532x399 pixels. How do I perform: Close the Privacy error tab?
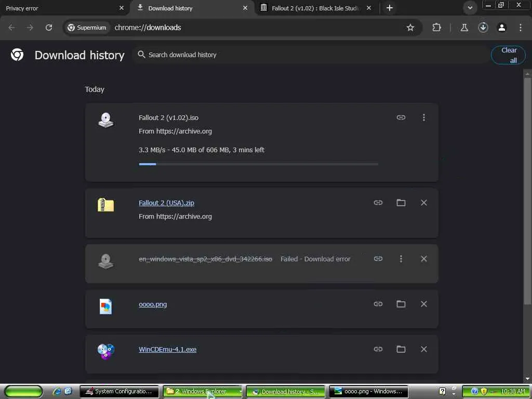pyautogui.click(x=122, y=8)
